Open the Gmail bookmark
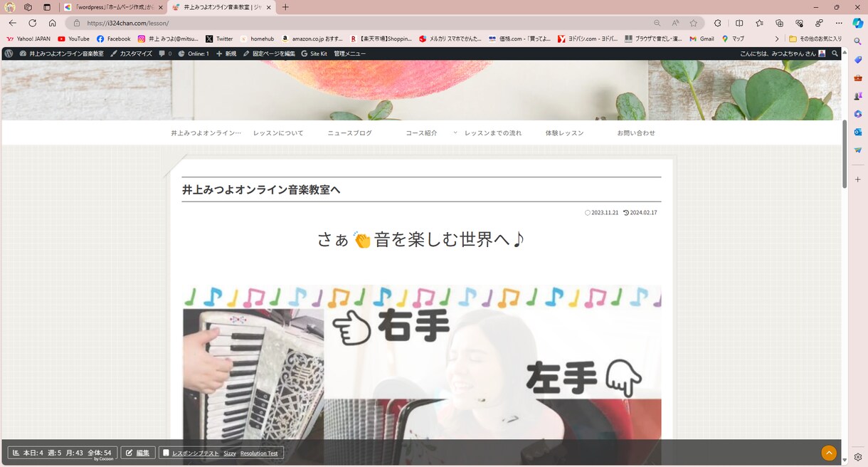This screenshot has height=467, width=868. click(701, 38)
